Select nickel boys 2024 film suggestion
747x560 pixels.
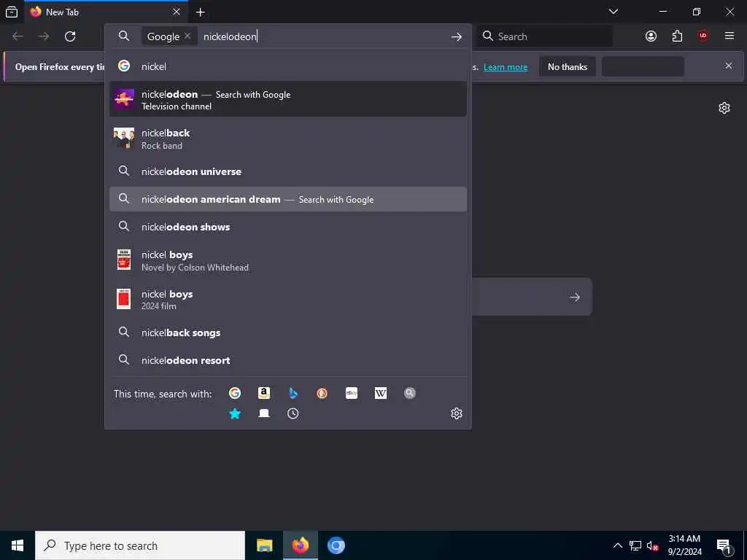(287, 300)
